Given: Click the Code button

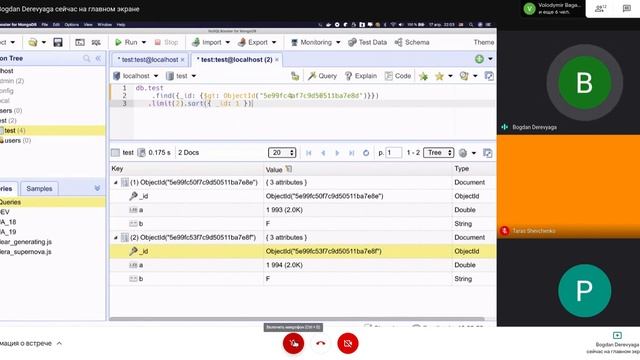Looking at the screenshot, I should 398,76.
